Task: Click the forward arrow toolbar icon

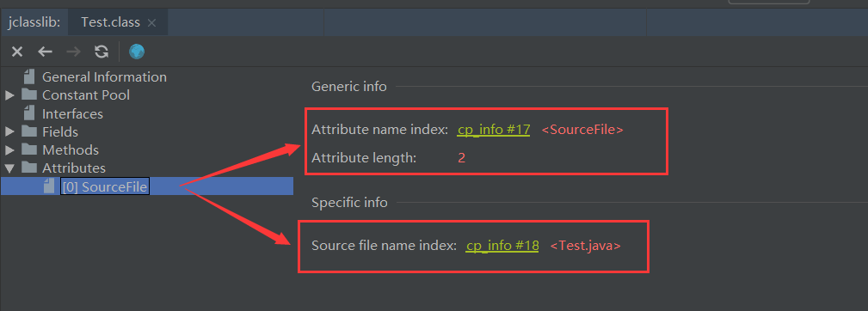Action: 73,52
